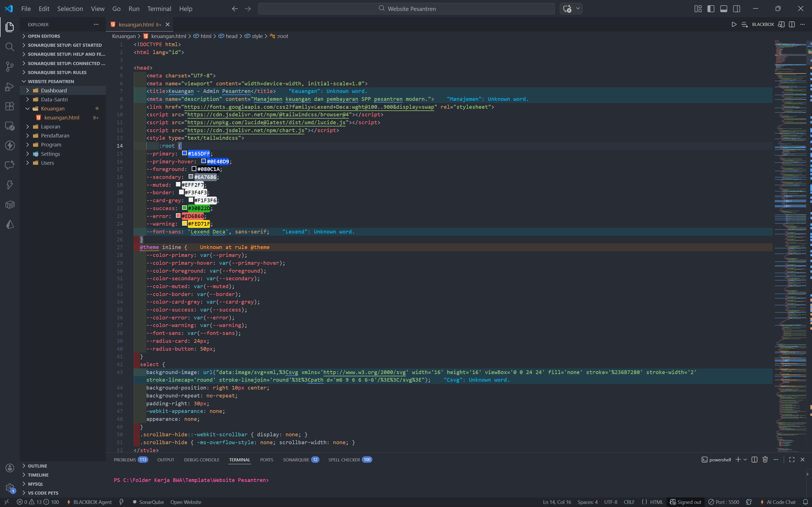
Task: Kill terminal with trash icon
Action: click(765, 459)
